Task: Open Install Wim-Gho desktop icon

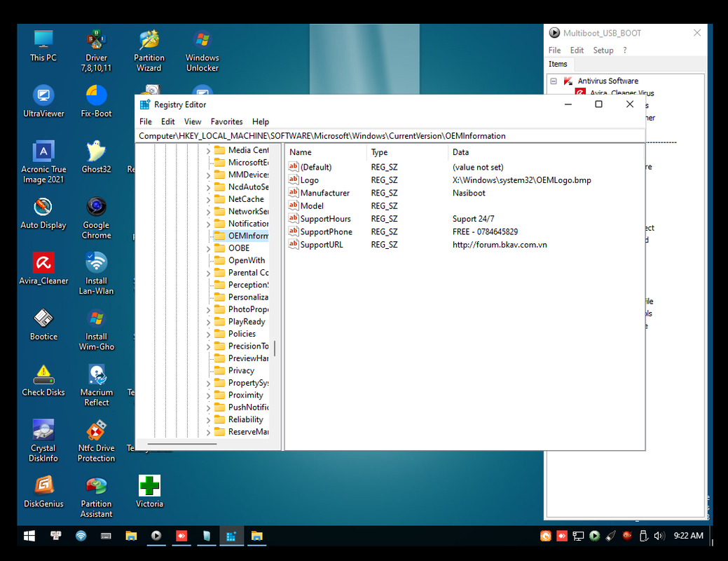Action: 96,330
